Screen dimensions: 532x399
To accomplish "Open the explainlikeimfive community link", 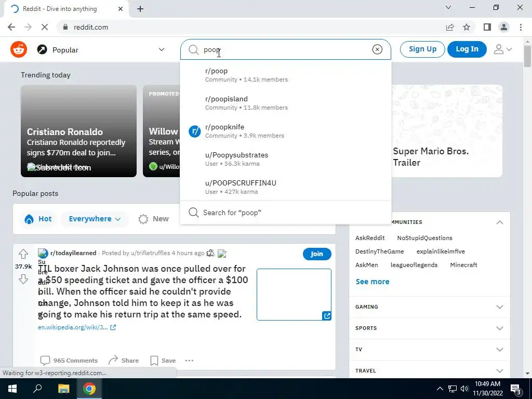I will [441, 251].
